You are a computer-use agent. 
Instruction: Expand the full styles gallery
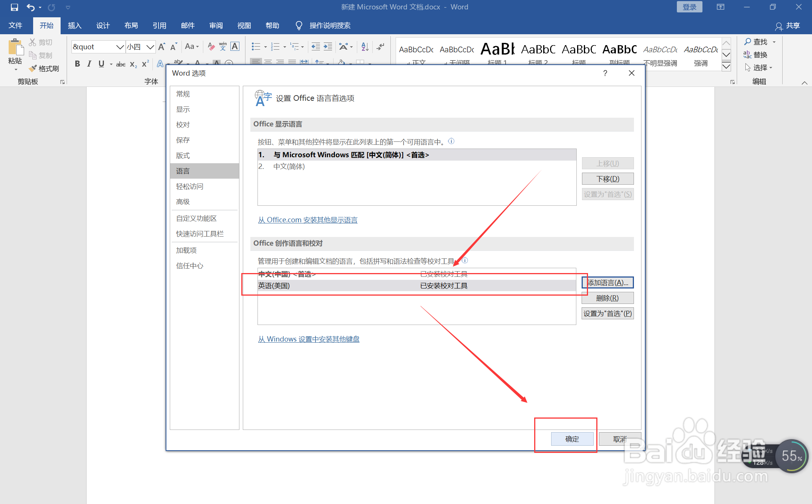[x=726, y=67]
